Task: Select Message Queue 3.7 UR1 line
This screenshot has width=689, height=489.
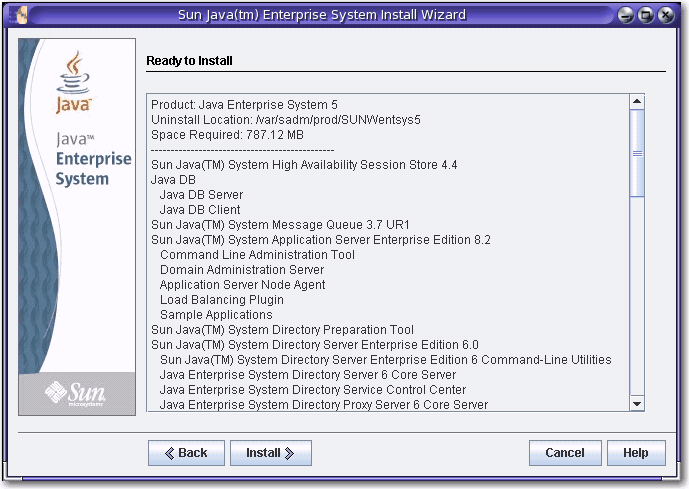Action: pyautogui.click(x=280, y=225)
